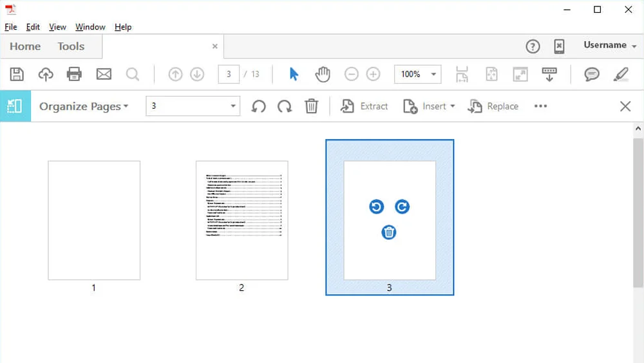644x363 pixels.
Task: Delete selected pages with toolbar trash icon
Action: [311, 106]
